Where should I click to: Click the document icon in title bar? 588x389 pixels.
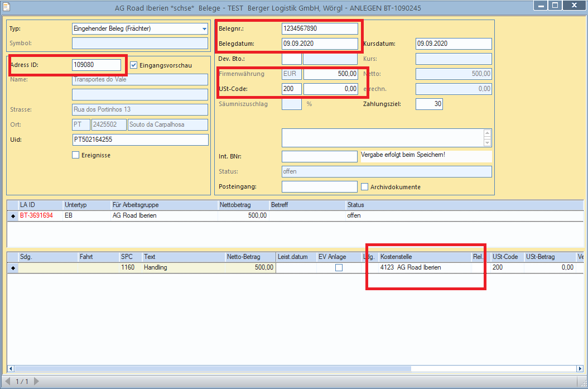click(x=6, y=7)
